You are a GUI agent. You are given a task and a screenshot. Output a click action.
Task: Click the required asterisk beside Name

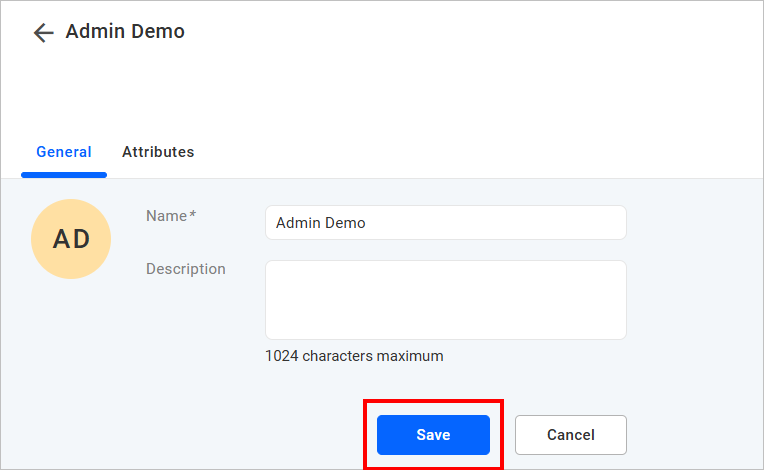tap(191, 215)
